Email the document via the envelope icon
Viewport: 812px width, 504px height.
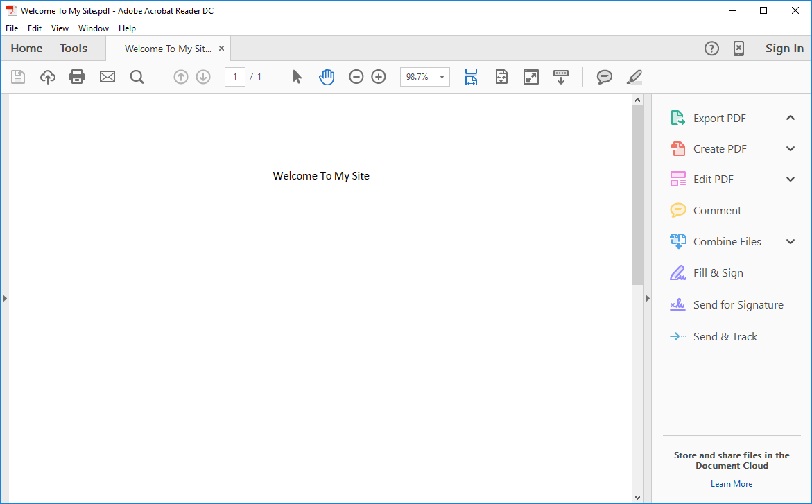click(x=107, y=76)
